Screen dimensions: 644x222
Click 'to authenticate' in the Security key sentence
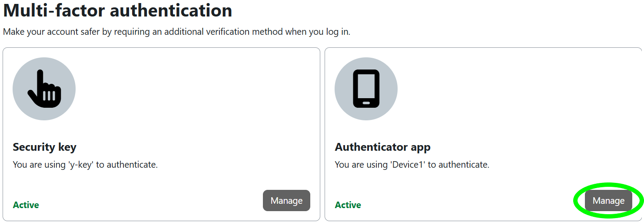click(x=127, y=165)
